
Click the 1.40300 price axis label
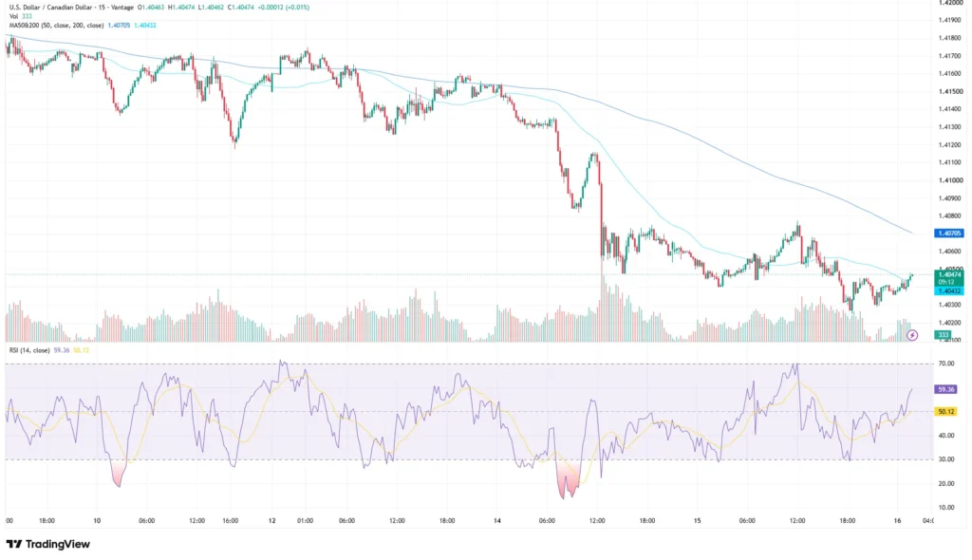pyautogui.click(x=950, y=305)
